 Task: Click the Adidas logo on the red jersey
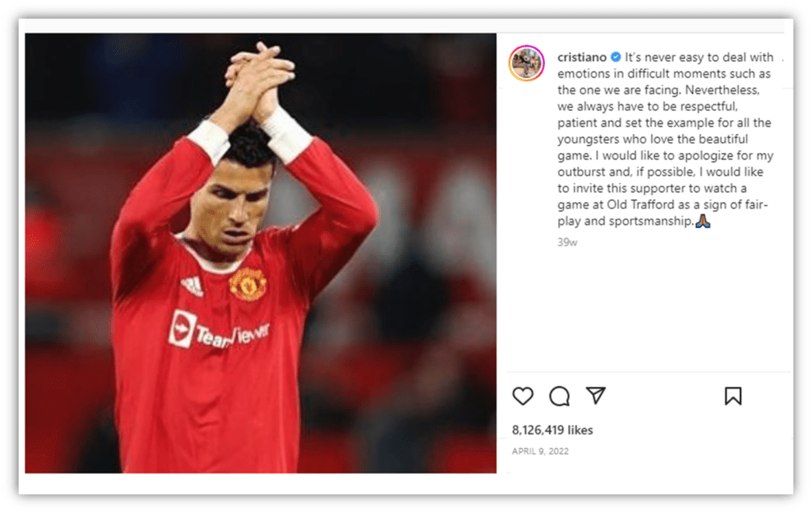tap(192, 286)
